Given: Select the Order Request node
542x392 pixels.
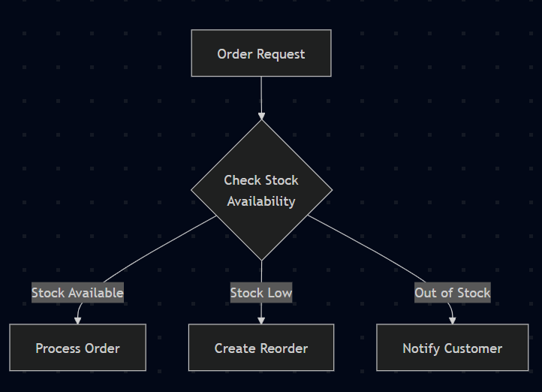Looking at the screenshot, I should (x=261, y=53).
